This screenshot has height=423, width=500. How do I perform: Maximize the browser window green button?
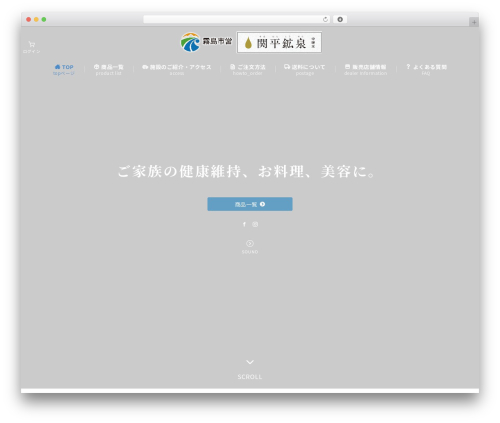click(44, 20)
